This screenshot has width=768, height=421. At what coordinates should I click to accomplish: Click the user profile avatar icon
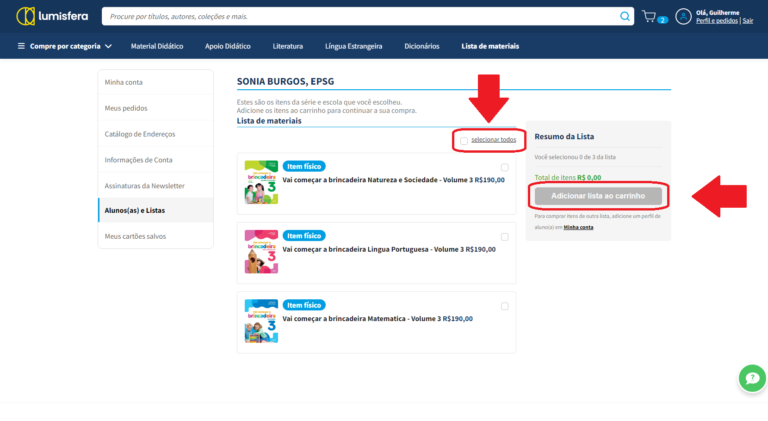tap(684, 17)
